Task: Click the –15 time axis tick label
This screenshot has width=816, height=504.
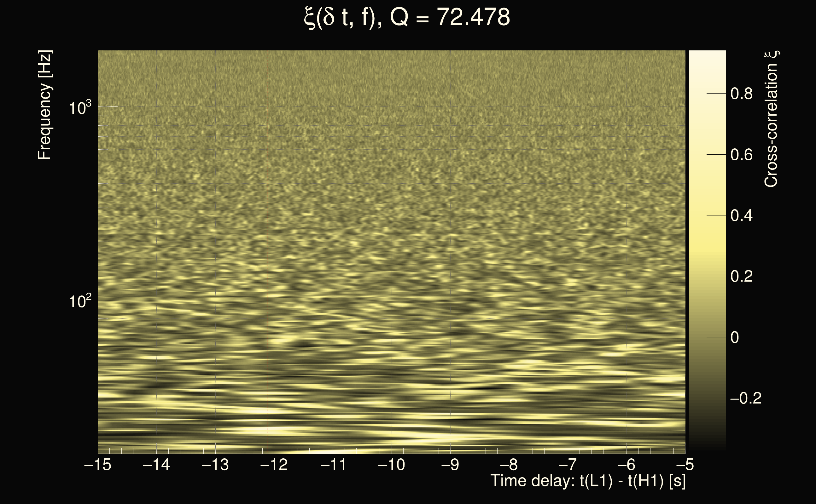Action: click(98, 465)
